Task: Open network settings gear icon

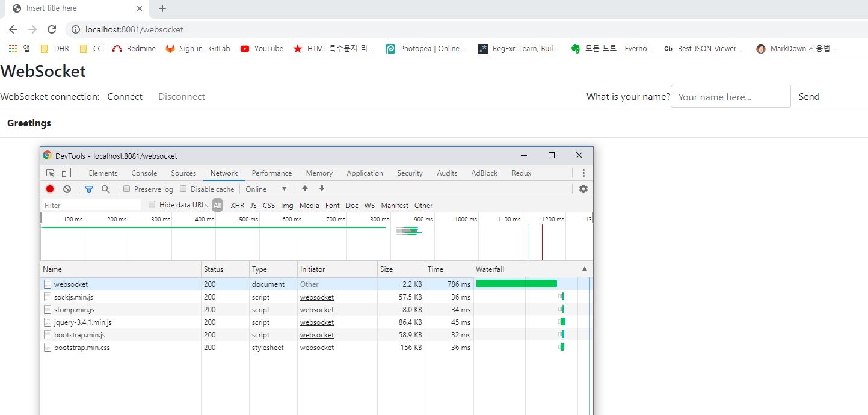Action: [583, 189]
